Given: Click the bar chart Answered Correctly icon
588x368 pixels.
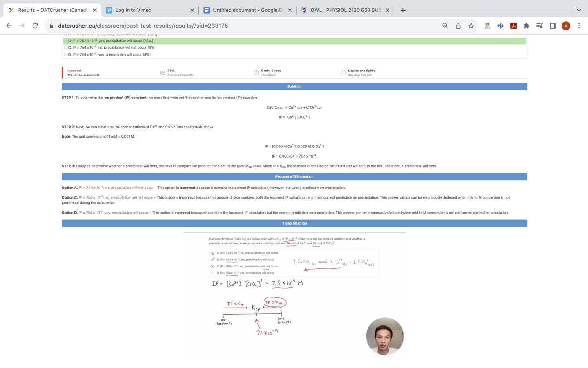Looking at the screenshot, I should 163,72.
